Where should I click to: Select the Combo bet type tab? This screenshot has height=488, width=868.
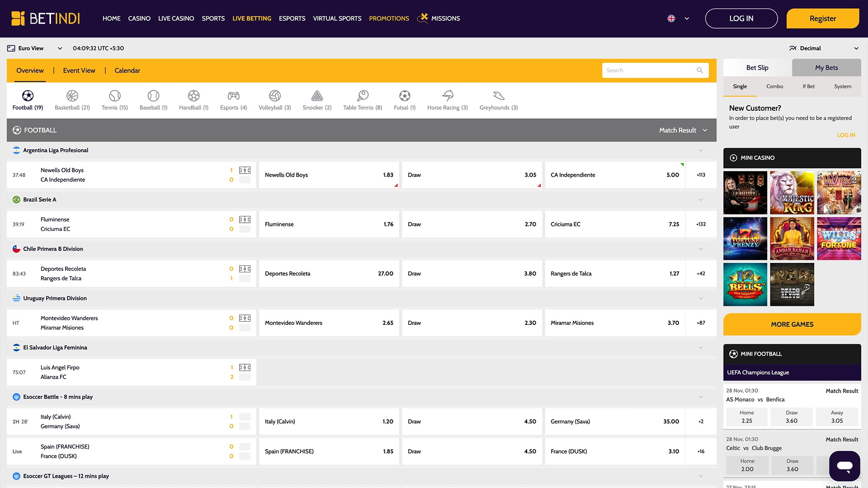coord(774,86)
